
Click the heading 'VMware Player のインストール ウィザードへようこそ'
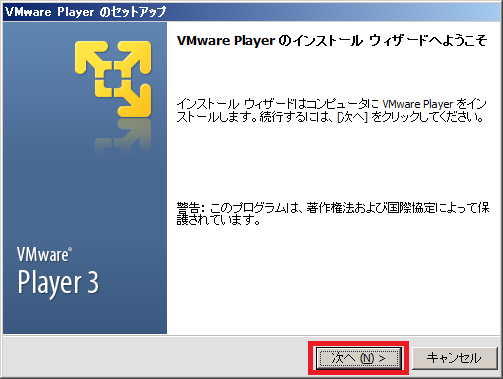coord(332,41)
